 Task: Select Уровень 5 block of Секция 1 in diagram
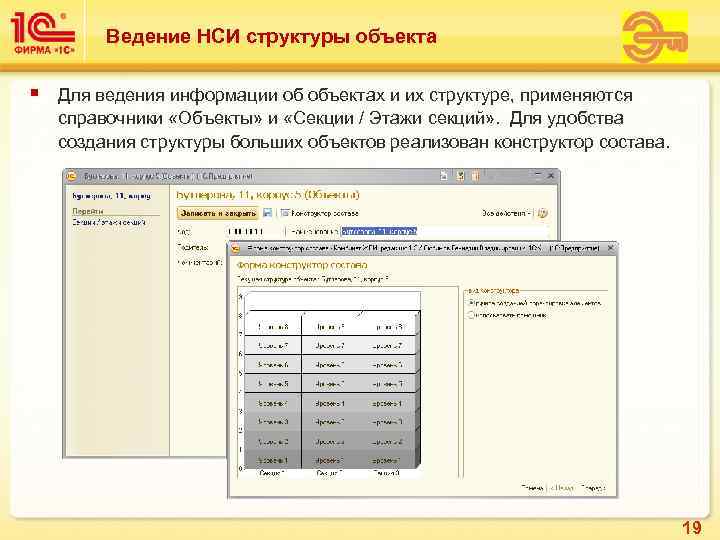[273, 383]
